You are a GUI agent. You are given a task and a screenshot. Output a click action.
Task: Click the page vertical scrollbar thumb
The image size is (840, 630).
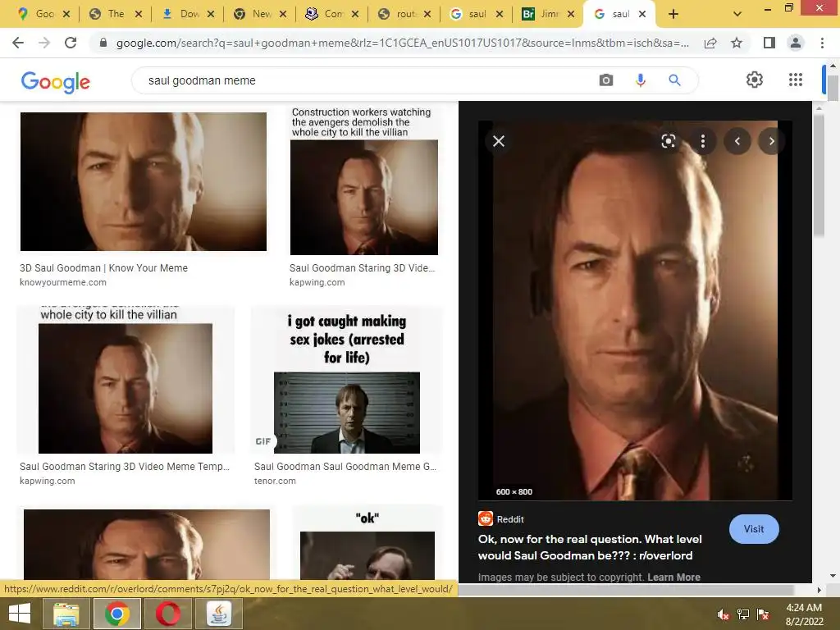(x=833, y=87)
